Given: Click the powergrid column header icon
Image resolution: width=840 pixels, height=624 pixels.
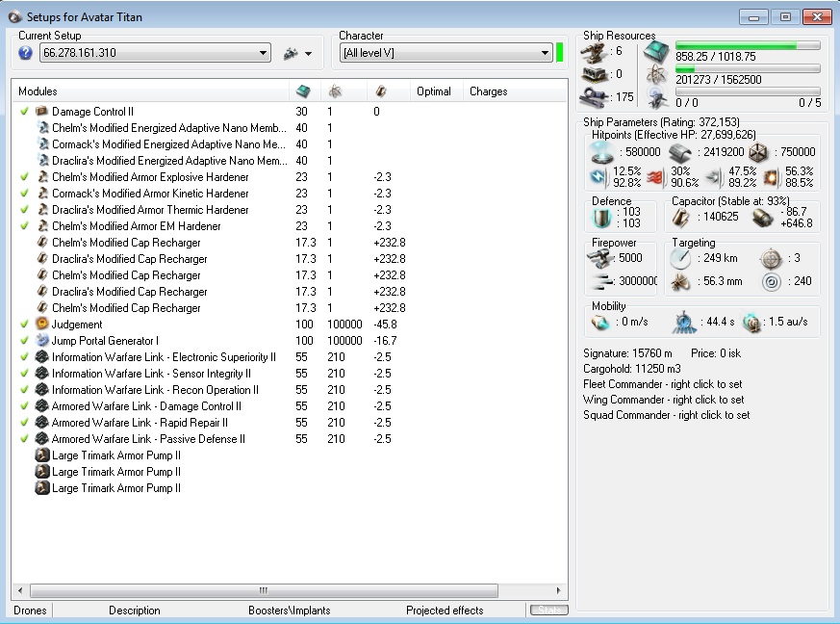Looking at the screenshot, I should click(336, 91).
